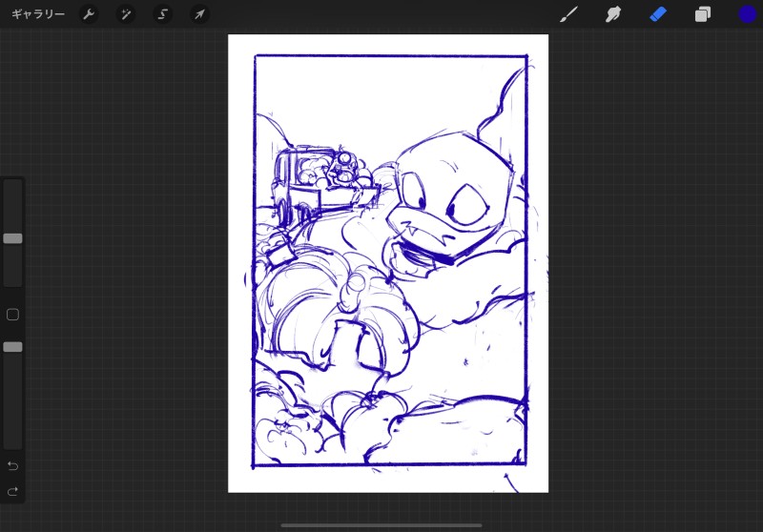Tap the sketch canvas artwork
The image size is (763, 532).
(x=388, y=263)
